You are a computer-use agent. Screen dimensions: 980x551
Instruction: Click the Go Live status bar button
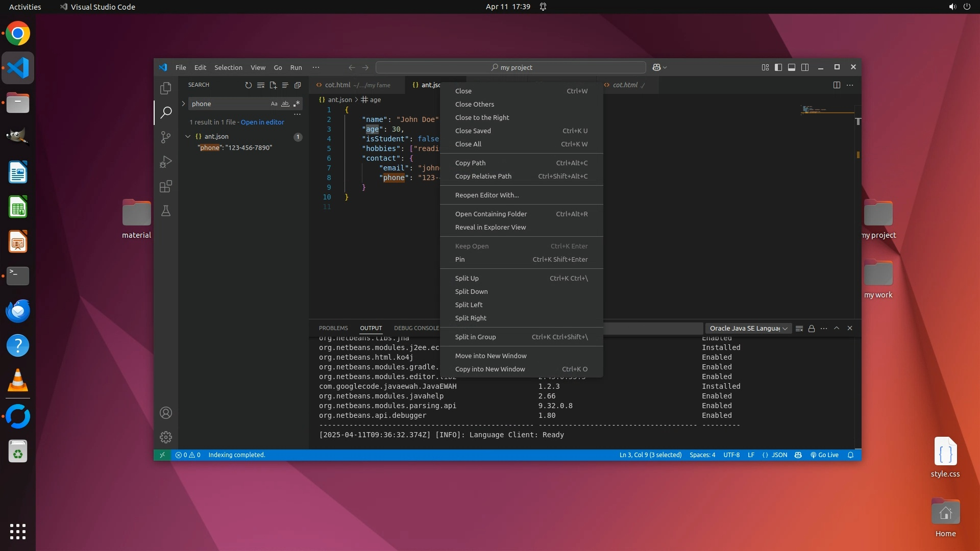point(824,455)
